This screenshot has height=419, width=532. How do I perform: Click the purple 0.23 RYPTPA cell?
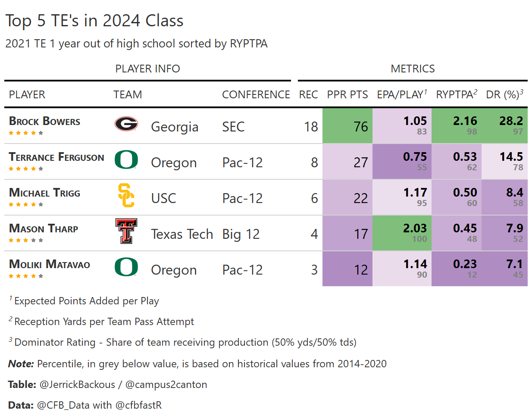tap(456, 269)
